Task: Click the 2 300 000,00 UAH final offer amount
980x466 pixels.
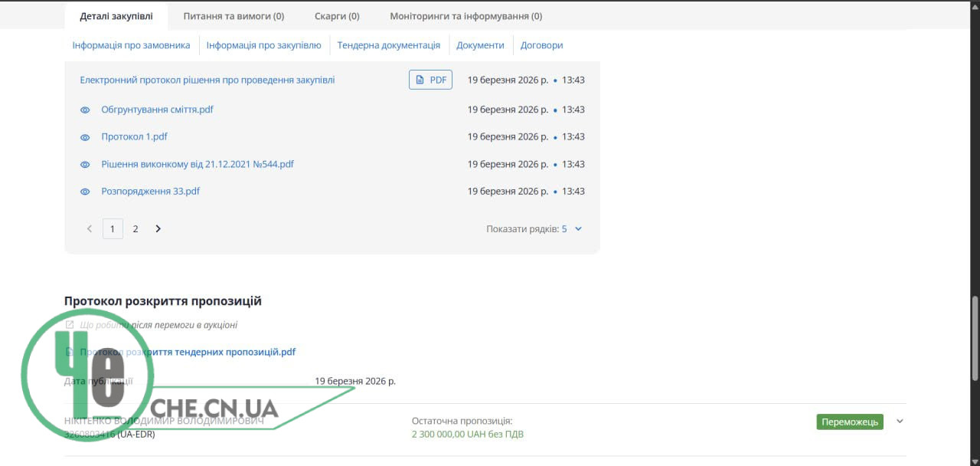Action: [x=468, y=435]
